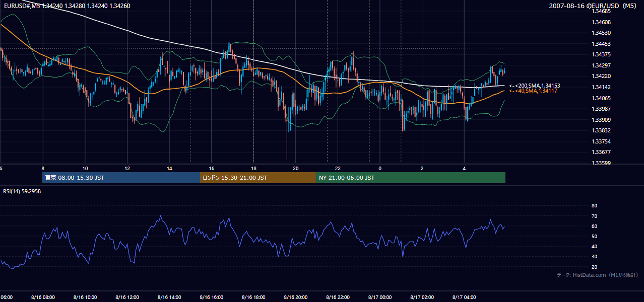Click RSI axis level 40

pyautogui.click(x=594, y=246)
